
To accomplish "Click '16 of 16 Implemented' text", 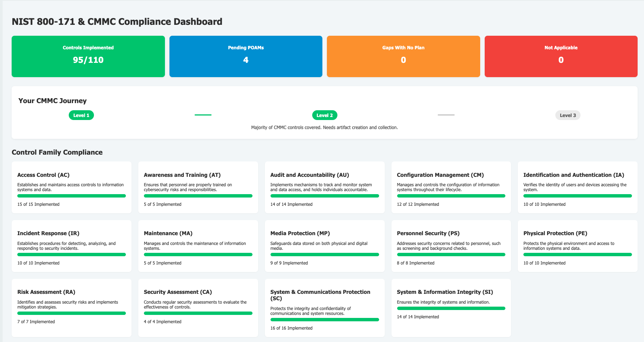I will 291,328.
